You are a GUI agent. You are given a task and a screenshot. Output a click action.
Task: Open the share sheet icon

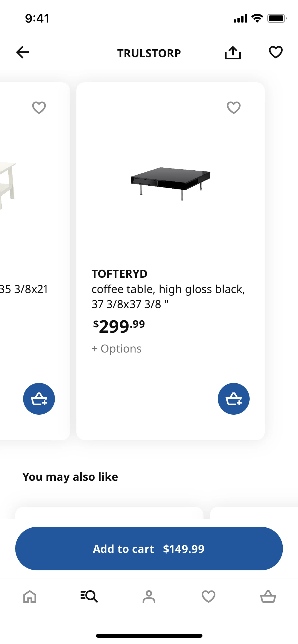233,53
